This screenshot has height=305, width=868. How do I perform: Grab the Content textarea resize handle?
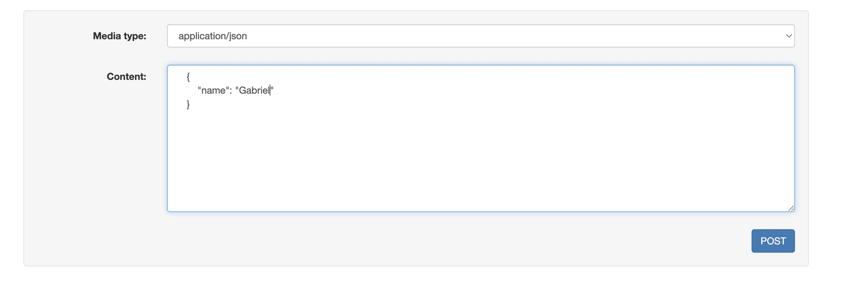[x=791, y=208]
